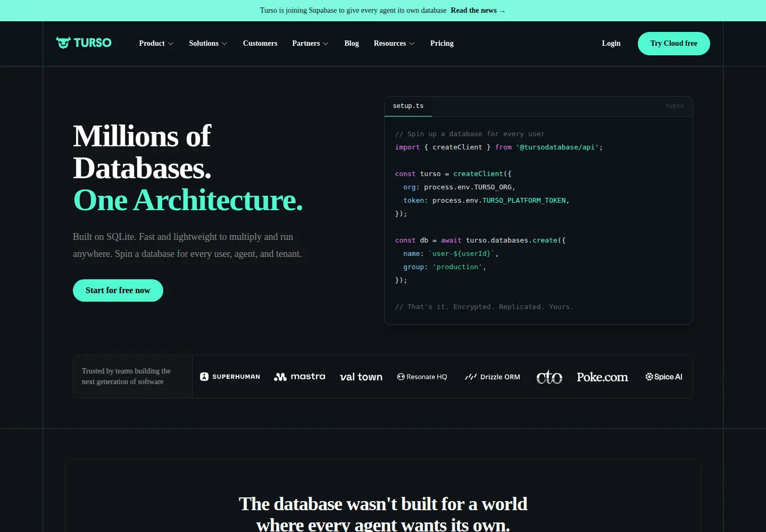Click the Mastra logo
This screenshot has width=766, height=532.
click(x=299, y=377)
